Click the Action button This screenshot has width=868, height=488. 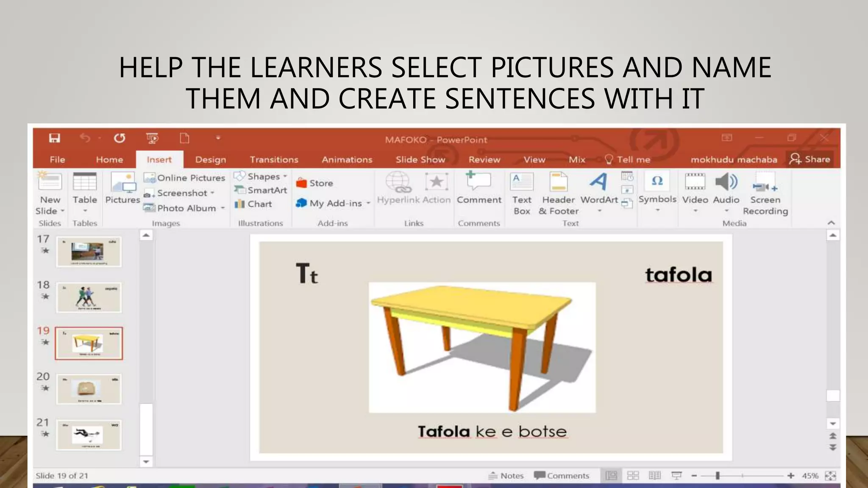437,189
